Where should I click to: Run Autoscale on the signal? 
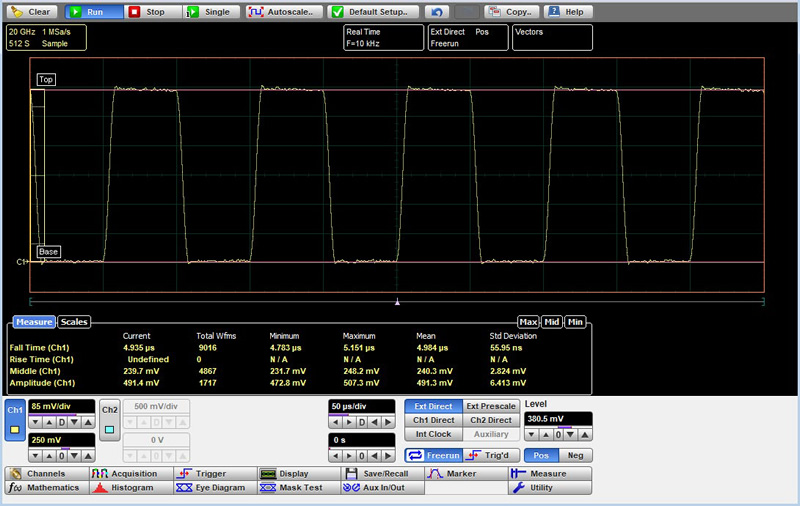click(284, 12)
